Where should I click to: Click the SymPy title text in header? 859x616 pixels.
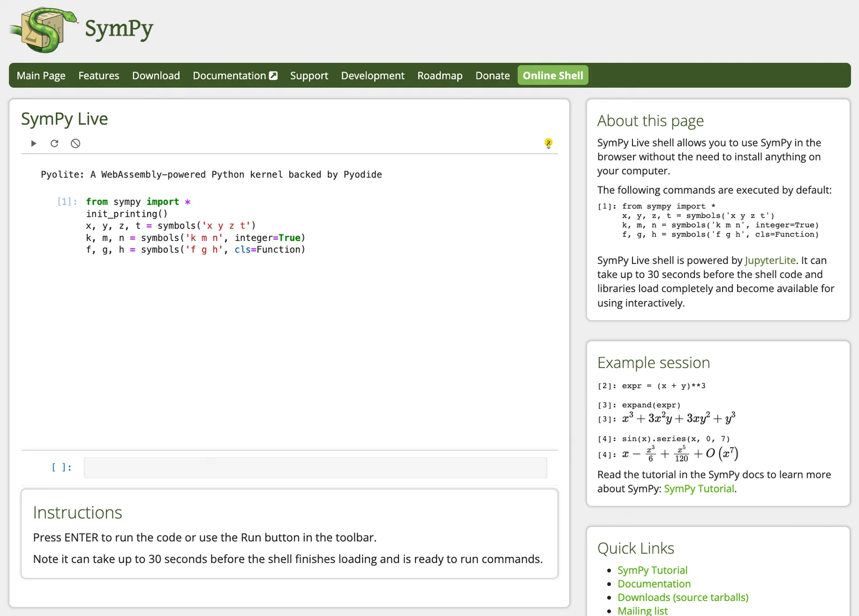coord(119,30)
